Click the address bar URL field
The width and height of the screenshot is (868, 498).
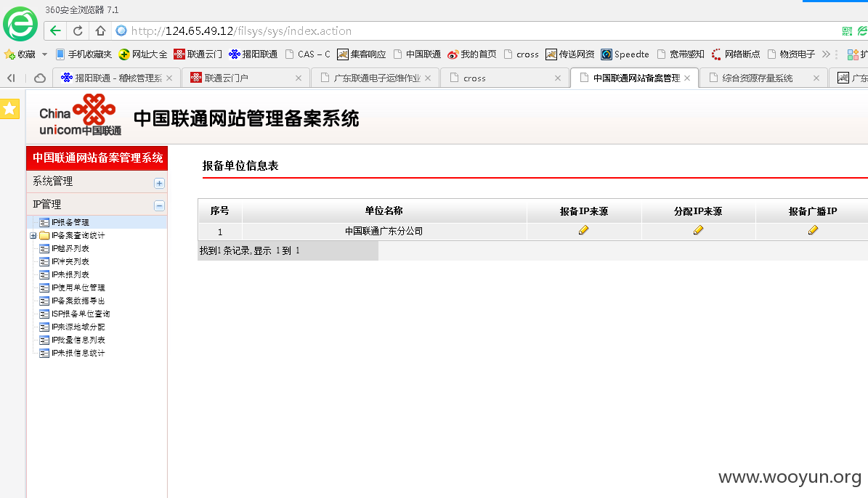tap(476, 31)
